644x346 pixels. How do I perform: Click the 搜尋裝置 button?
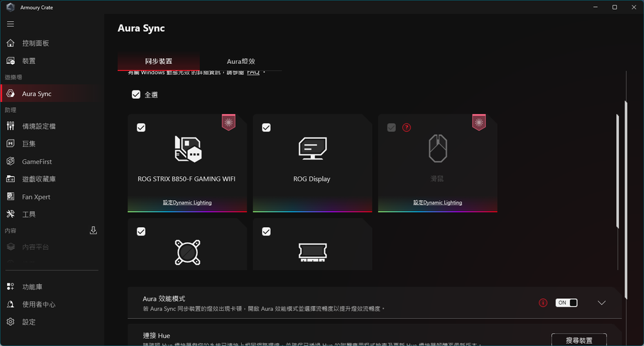coord(579,340)
